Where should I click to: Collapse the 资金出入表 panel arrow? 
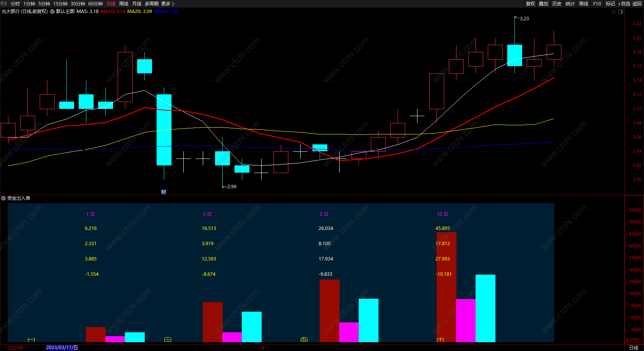click(3, 198)
